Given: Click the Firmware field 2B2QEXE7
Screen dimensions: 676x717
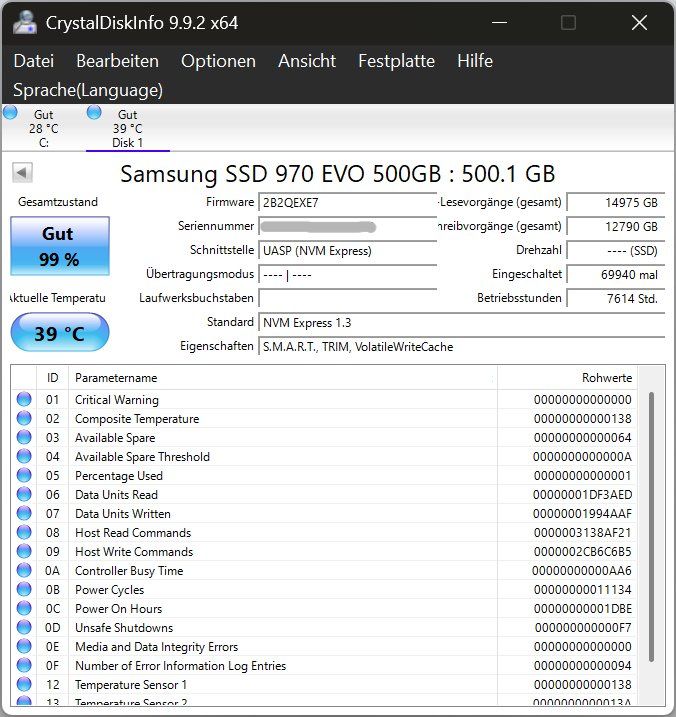Looking at the screenshot, I should pos(348,203).
